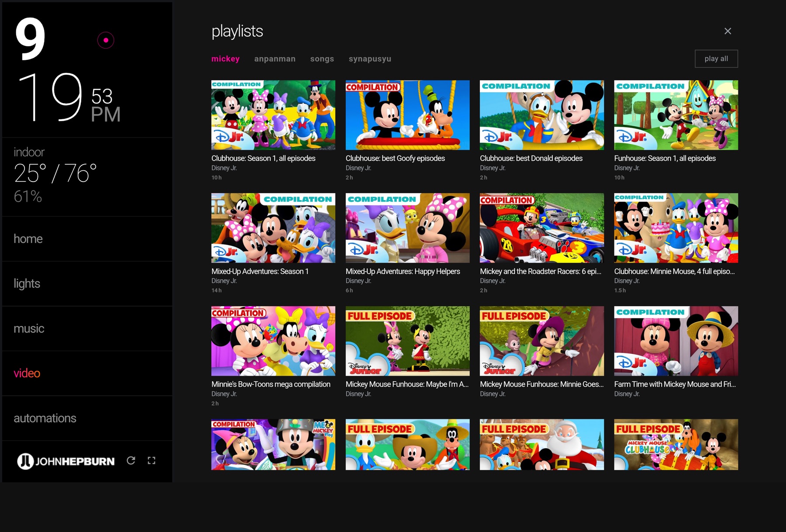This screenshot has height=532, width=786.
Task: Click the JohnHepburn logo
Action: [65, 461]
